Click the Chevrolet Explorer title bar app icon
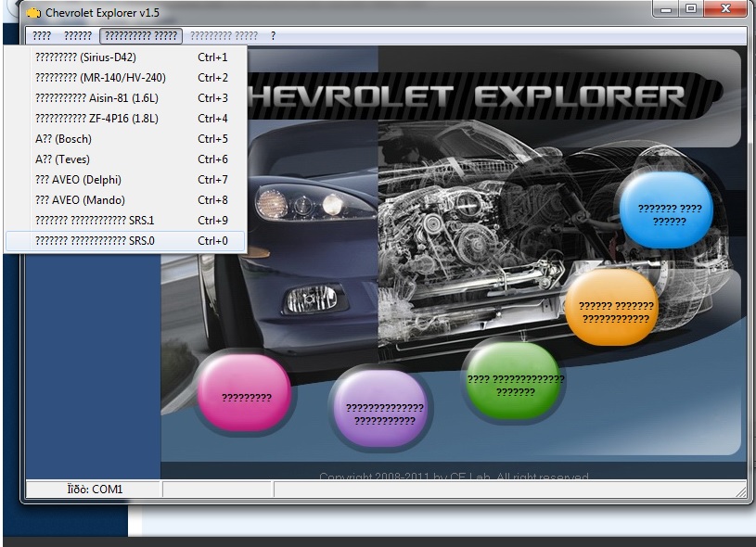 (33, 13)
